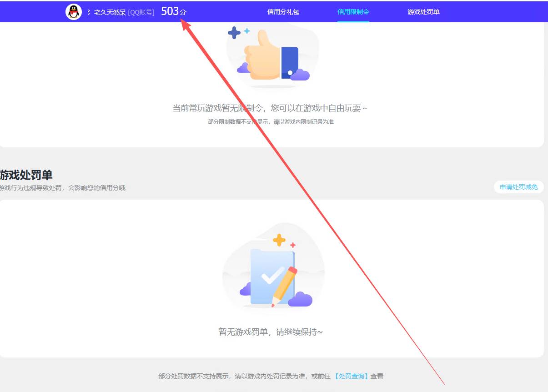Switch to the 信用分礼包 tab
The width and height of the screenshot is (548, 392).
[x=283, y=12]
